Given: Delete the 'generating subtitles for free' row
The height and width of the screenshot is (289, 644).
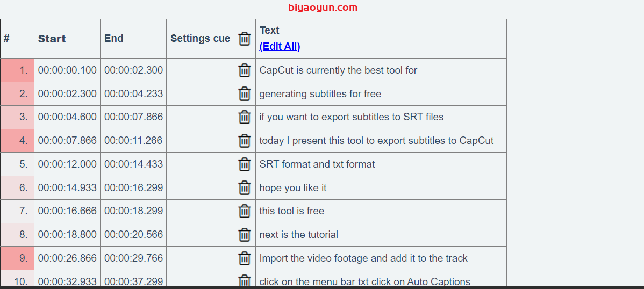Looking at the screenshot, I should pyautogui.click(x=245, y=94).
